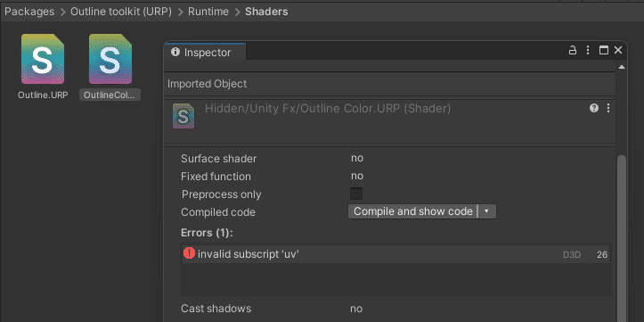Enable the Preprocess only checkbox
This screenshot has height=322, width=644.
(356, 194)
